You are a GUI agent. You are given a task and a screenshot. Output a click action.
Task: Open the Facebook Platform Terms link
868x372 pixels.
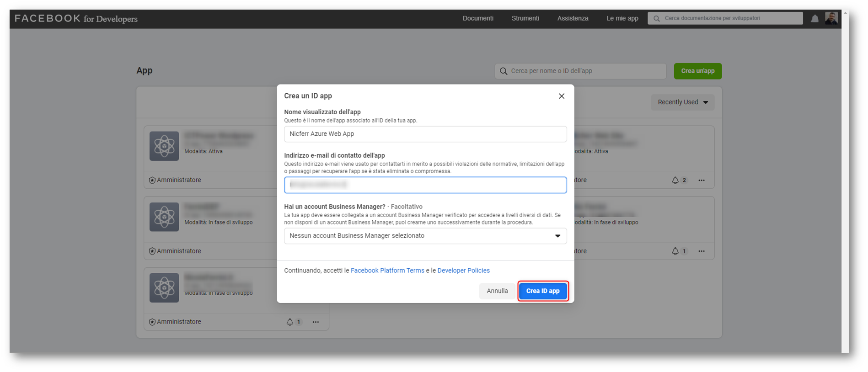[387, 271]
